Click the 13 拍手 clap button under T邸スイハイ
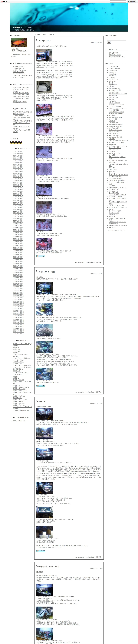 (x=41, y=551)
